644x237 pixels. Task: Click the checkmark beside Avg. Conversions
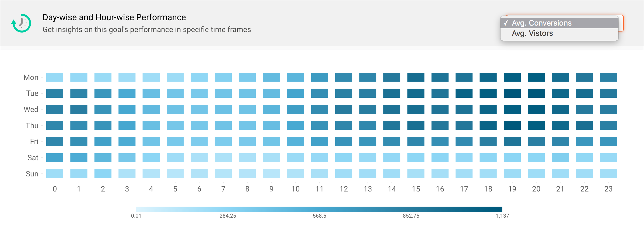506,23
